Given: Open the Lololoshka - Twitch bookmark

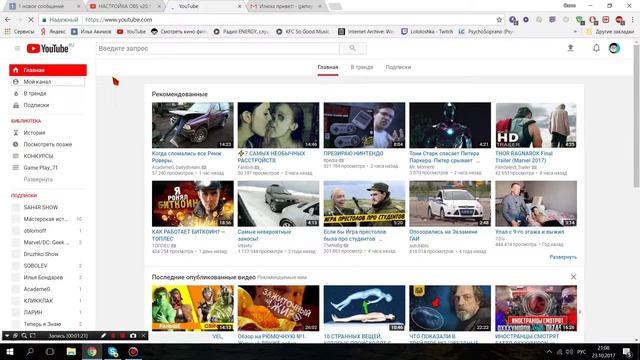Looking at the screenshot, I should click(x=427, y=31).
